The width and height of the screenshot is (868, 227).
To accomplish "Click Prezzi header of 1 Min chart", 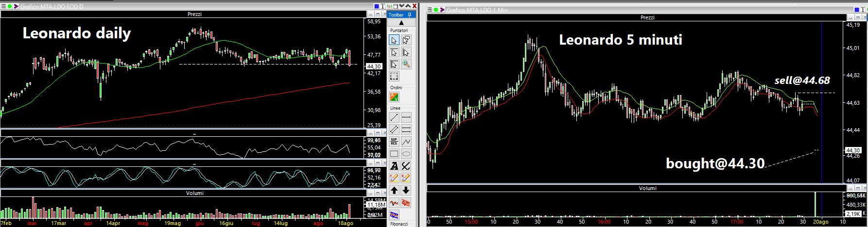I will (647, 17).
